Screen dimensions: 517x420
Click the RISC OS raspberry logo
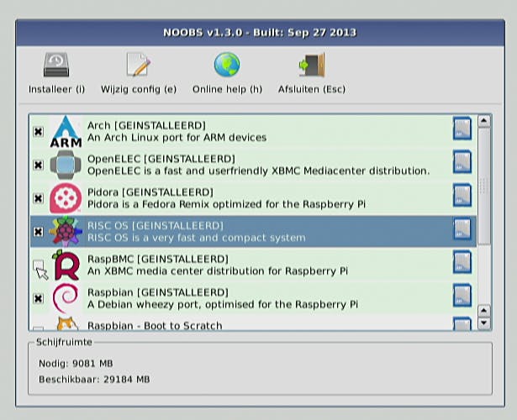pyautogui.click(x=66, y=232)
